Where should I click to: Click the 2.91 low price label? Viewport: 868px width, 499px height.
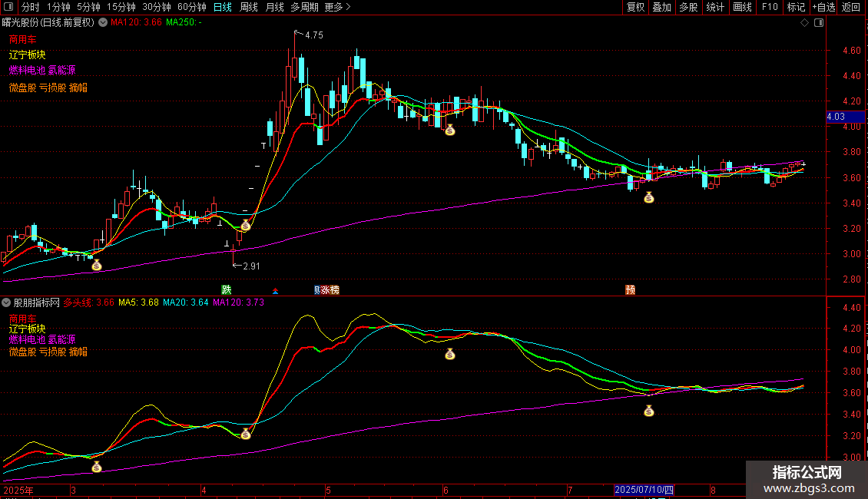(x=251, y=266)
